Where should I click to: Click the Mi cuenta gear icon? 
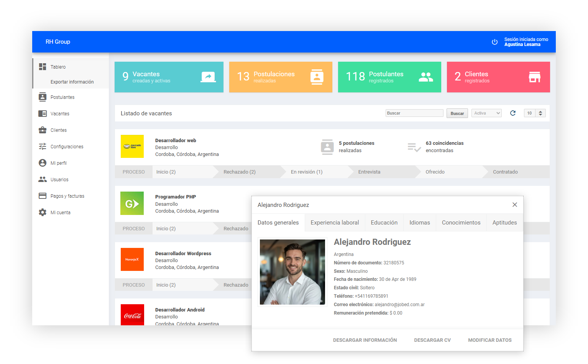[x=43, y=212]
